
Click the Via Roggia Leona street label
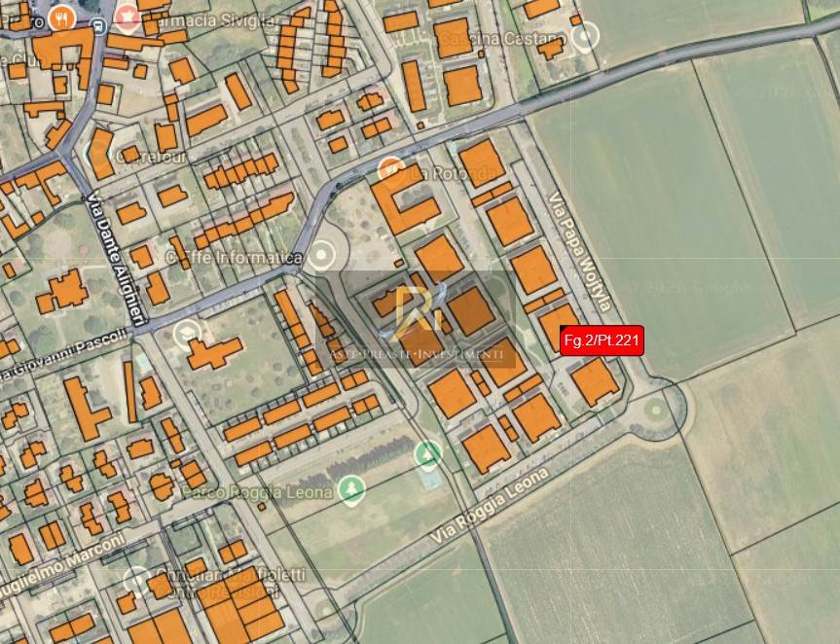tap(491, 505)
